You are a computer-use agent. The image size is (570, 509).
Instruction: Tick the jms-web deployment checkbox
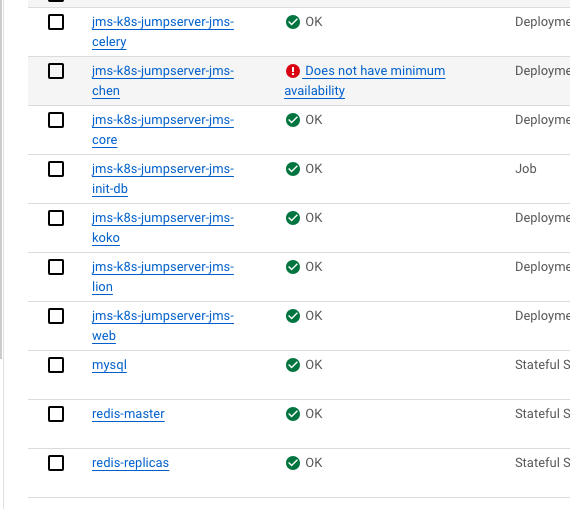pos(56,316)
